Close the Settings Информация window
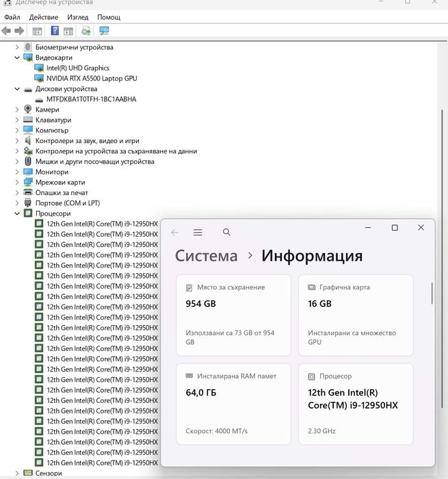Screen dimensions: 448x479 click(421, 227)
